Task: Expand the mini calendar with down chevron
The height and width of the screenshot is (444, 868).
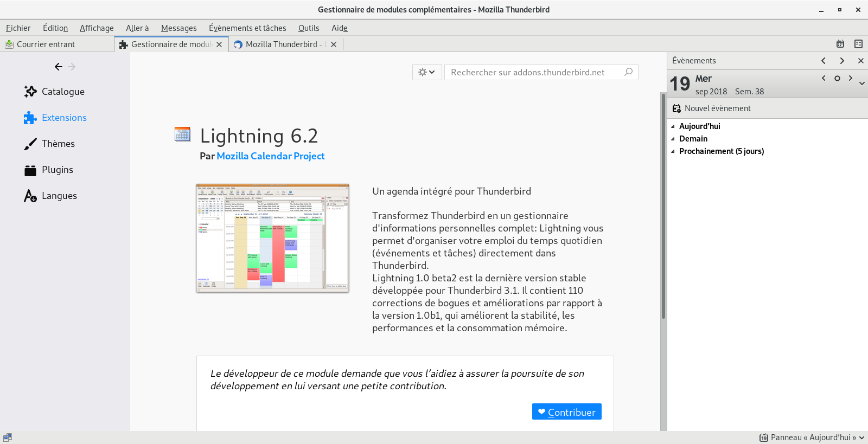Action: (862, 83)
